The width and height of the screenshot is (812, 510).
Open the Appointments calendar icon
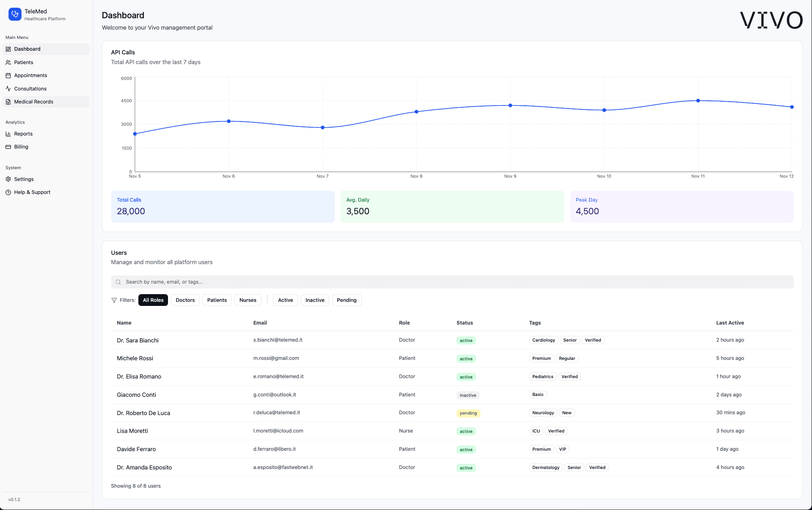(x=9, y=75)
